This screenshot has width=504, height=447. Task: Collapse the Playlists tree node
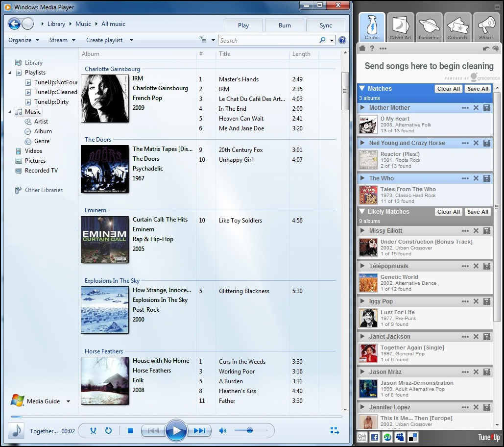10,73
